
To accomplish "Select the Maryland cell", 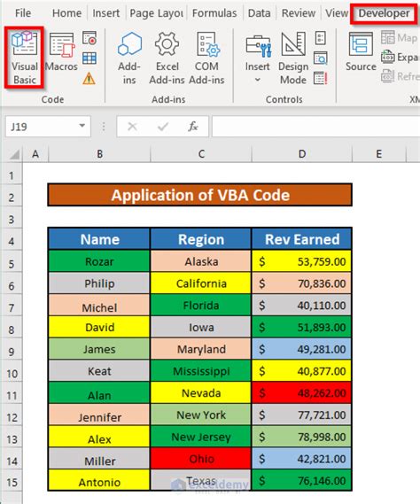I will [201, 349].
